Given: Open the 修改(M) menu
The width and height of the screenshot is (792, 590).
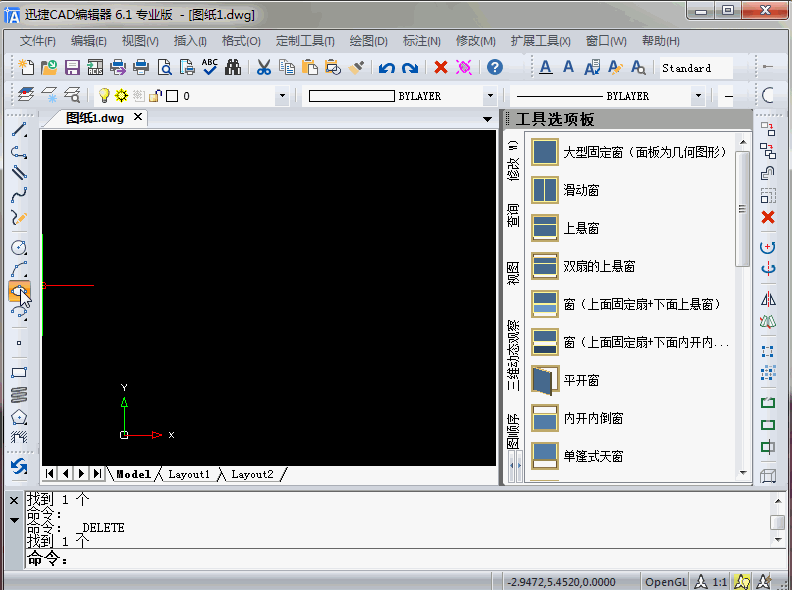Looking at the screenshot, I should 476,41.
